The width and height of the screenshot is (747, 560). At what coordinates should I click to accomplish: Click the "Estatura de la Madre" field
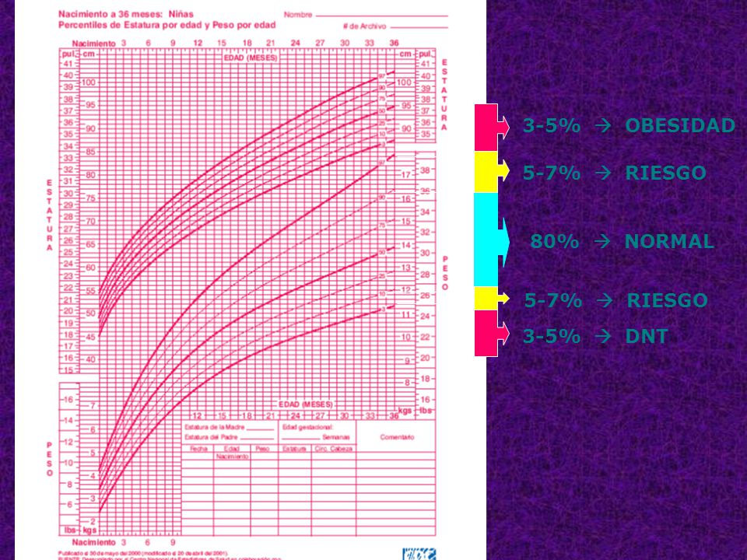229,427
